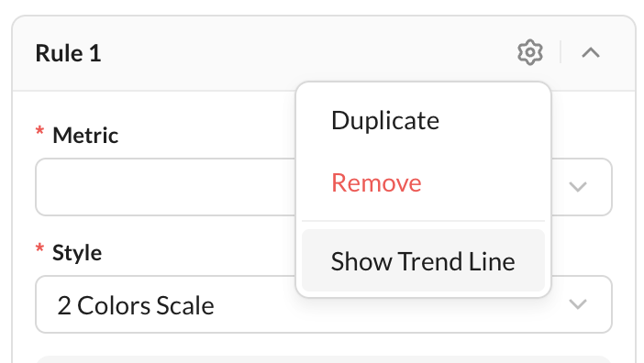Open the 2 Colors Scale style dropdown
The height and width of the screenshot is (363, 644).
click(324, 304)
